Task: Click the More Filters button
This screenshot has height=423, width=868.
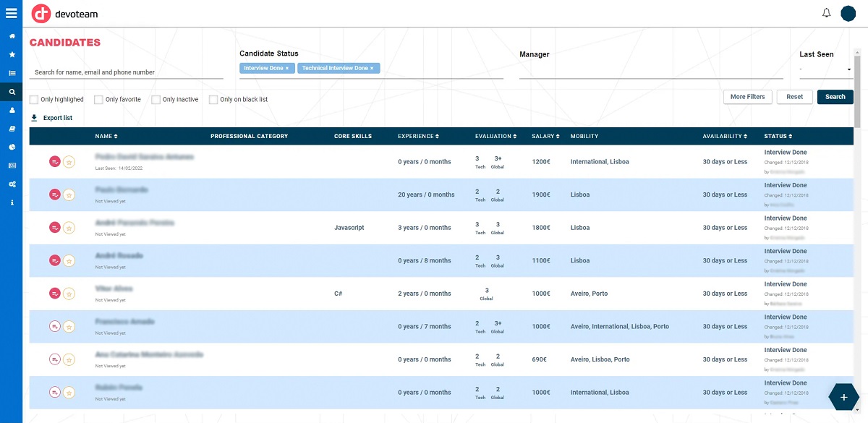Action: [747, 97]
